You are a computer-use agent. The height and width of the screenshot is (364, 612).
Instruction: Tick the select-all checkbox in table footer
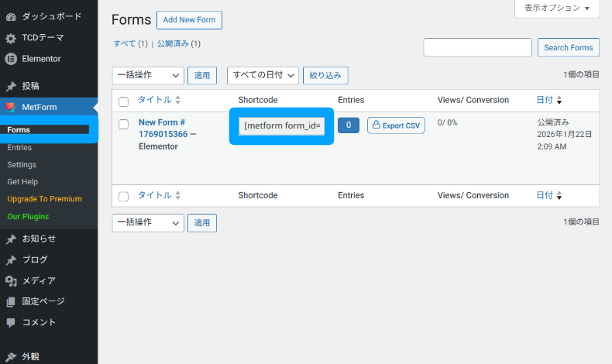tap(123, 197)
